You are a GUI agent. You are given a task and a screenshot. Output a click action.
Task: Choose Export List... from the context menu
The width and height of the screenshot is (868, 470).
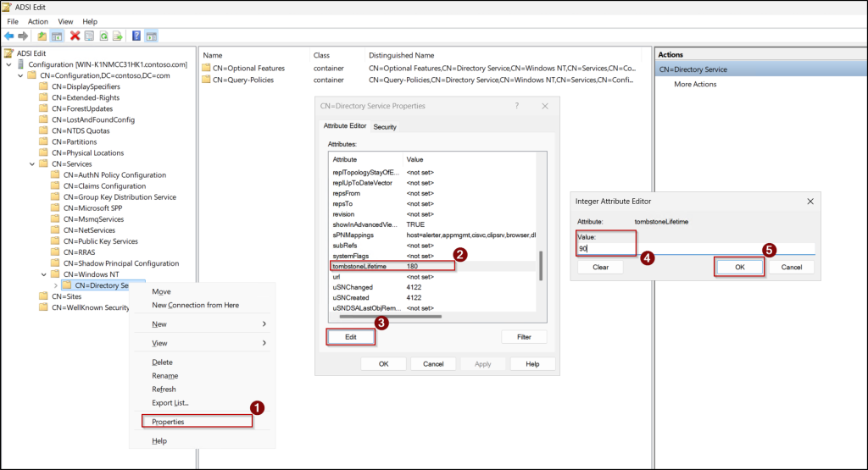coord(202,402)
